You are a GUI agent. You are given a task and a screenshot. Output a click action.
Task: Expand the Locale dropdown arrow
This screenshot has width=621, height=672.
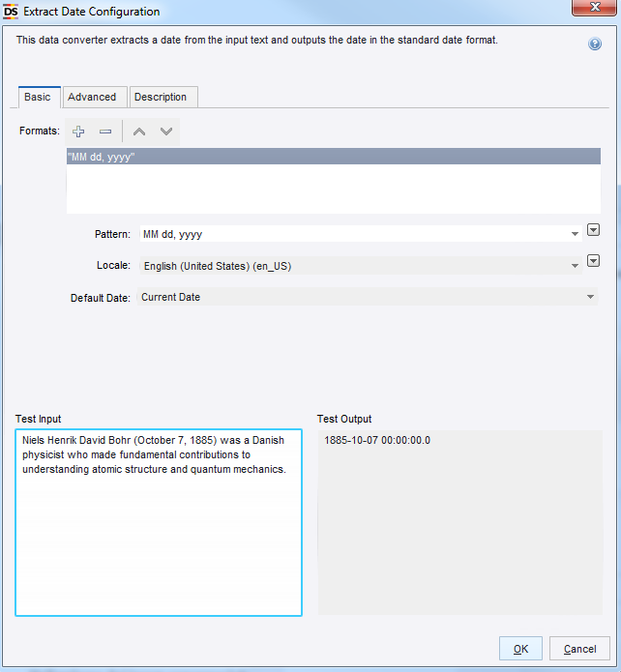click(575, 266)
